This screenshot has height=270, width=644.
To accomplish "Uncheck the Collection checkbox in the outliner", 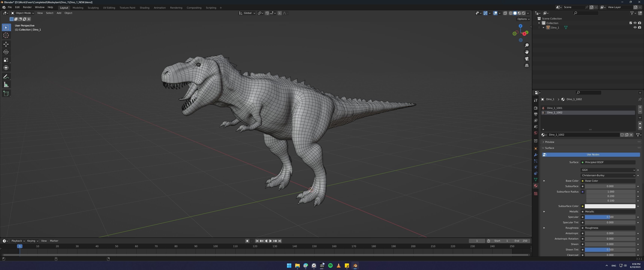I will pyautogui.click(x=631, y=23).
